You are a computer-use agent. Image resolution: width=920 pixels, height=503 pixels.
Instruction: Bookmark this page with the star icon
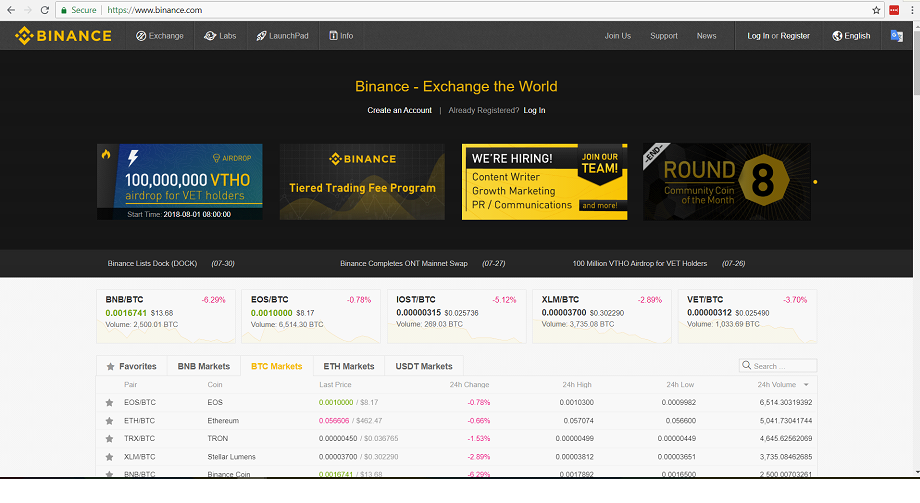[x=876, y=9]
